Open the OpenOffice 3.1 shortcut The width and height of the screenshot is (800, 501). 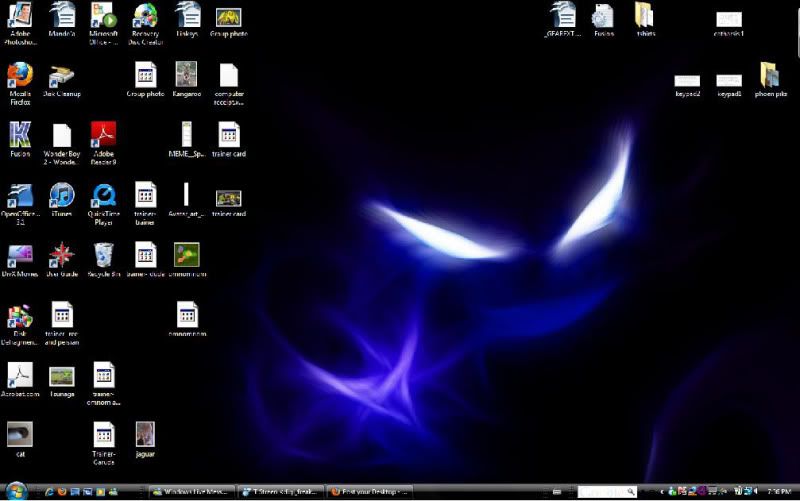[x=20, y=195]
